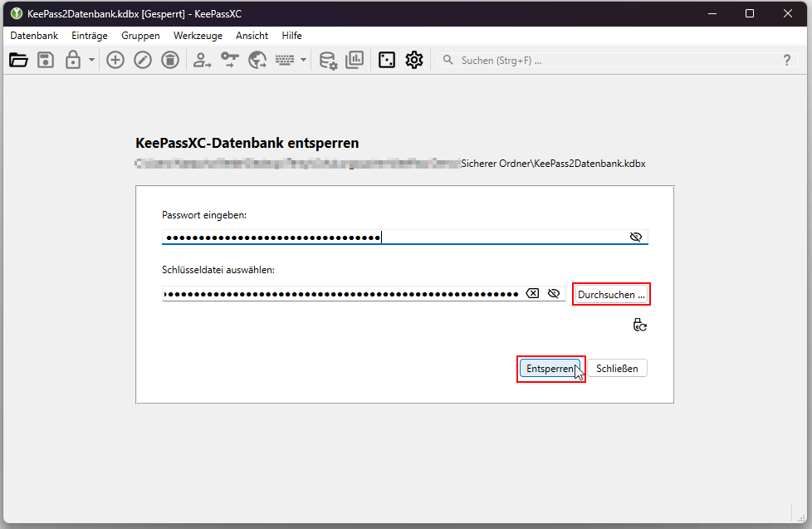Viewport: 812px width, 529px height.
Task: Open database settings icon in toolbar
Action: coord(328,60)
